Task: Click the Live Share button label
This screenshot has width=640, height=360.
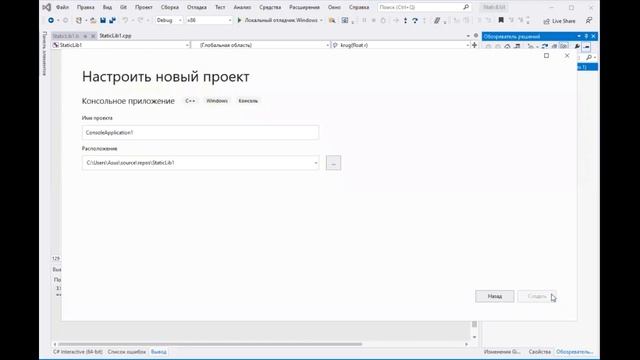Action: [x=563, y=21]
